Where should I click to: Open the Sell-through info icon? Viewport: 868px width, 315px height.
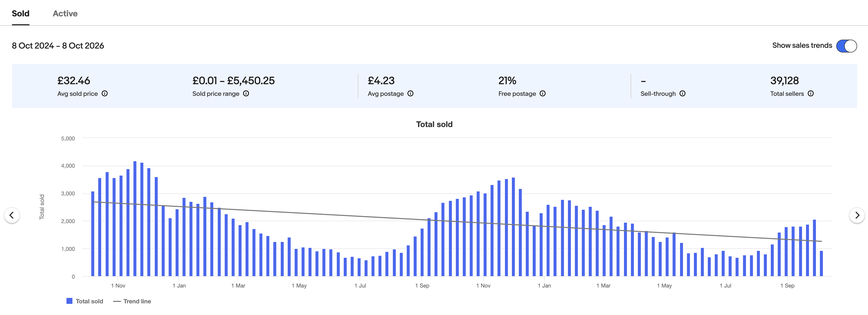point(682,94)
